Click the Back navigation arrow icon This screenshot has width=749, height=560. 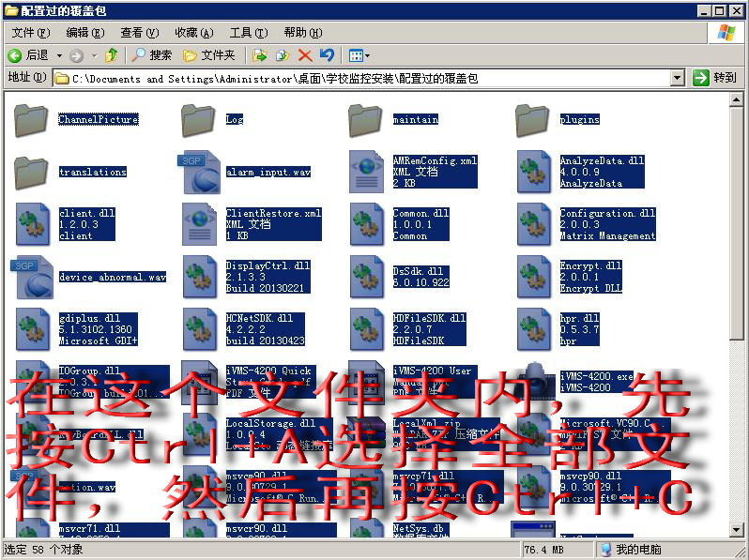[x=14, y=56]
